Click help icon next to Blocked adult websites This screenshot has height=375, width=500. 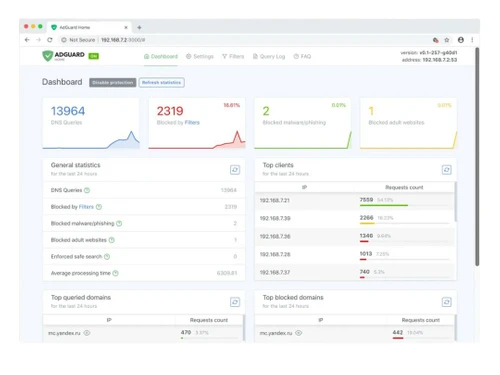(112, 240)
